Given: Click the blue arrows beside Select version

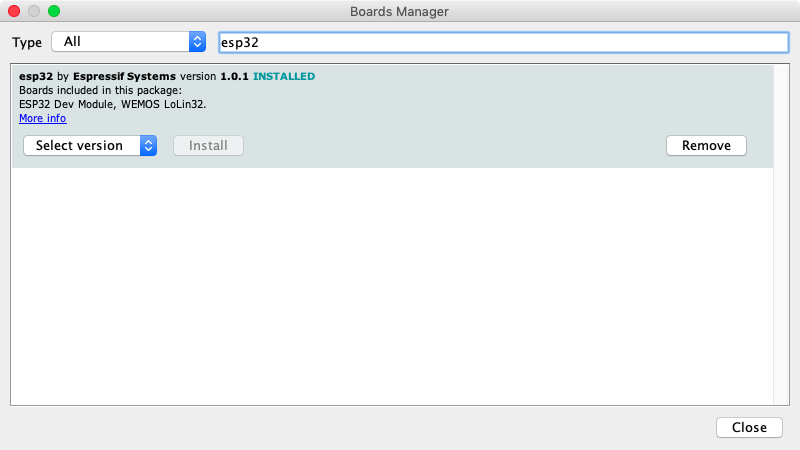Looking at the screenshot, I should click(x=149, y=145).
